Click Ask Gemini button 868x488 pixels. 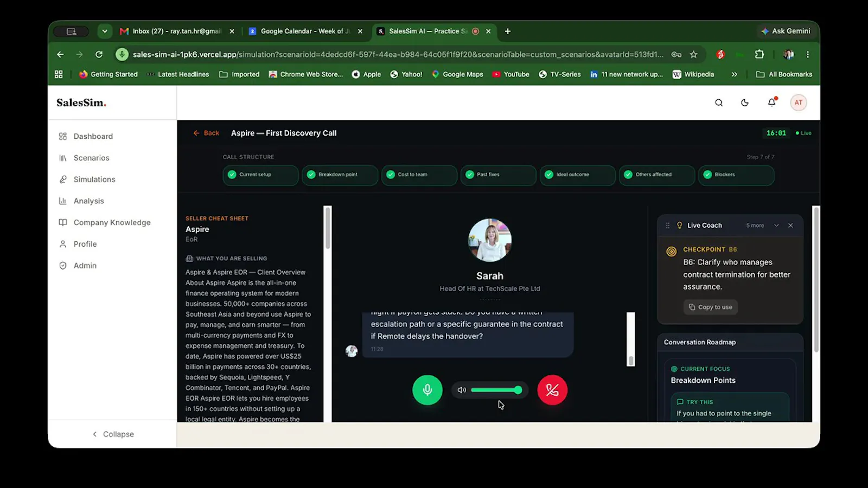pos(786,31)
